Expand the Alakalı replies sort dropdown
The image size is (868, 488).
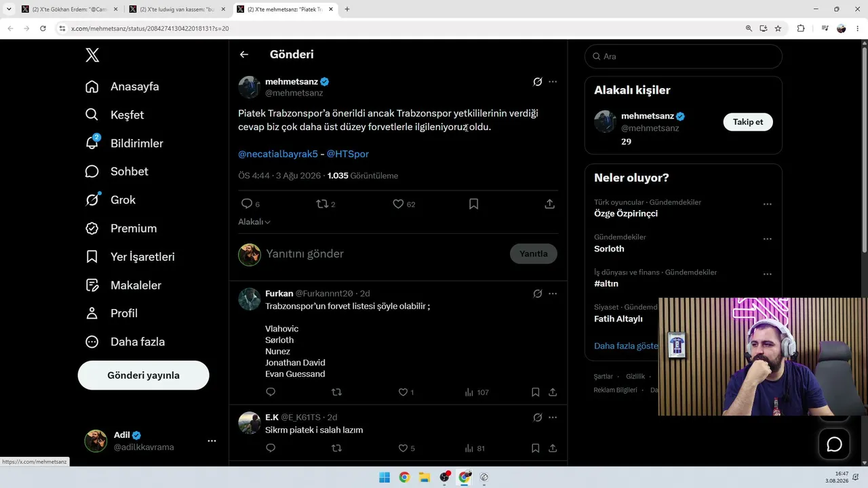click(254, 222)
